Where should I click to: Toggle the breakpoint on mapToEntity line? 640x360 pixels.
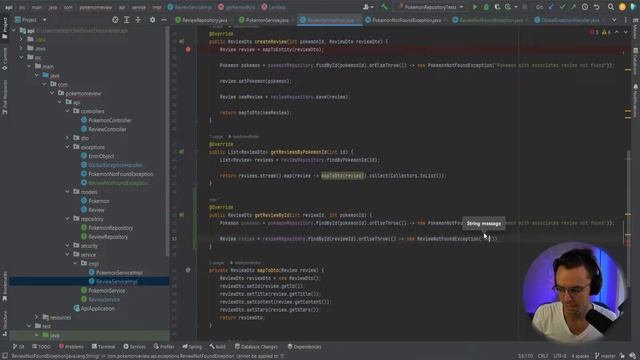(188, 49)
